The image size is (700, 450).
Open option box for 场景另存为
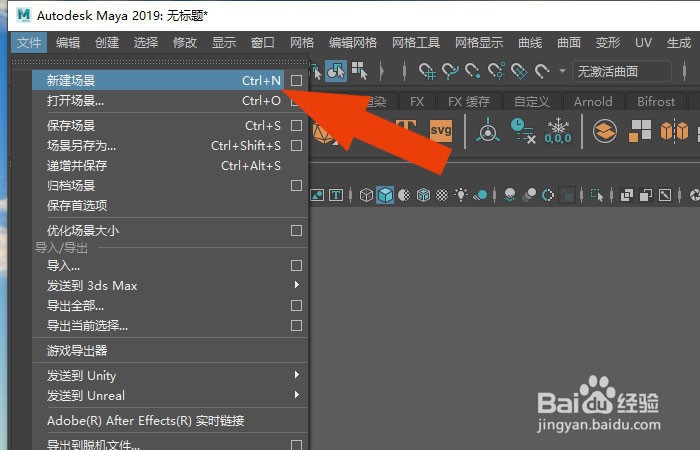(296, 146)
